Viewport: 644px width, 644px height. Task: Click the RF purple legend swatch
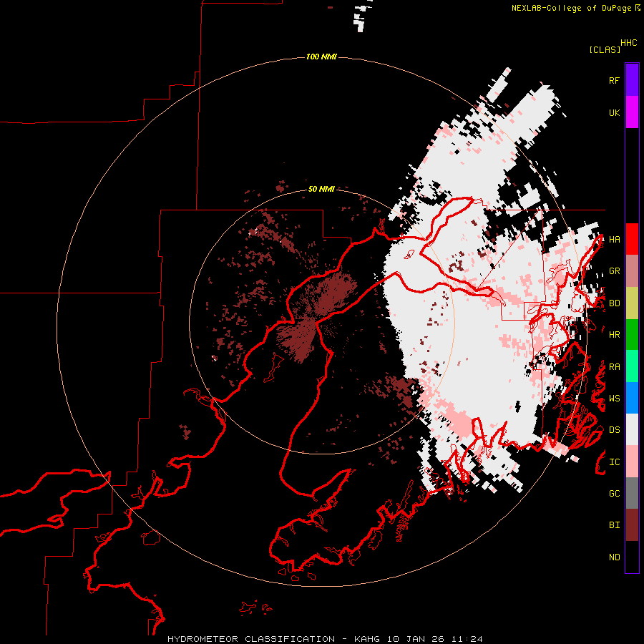632,80
